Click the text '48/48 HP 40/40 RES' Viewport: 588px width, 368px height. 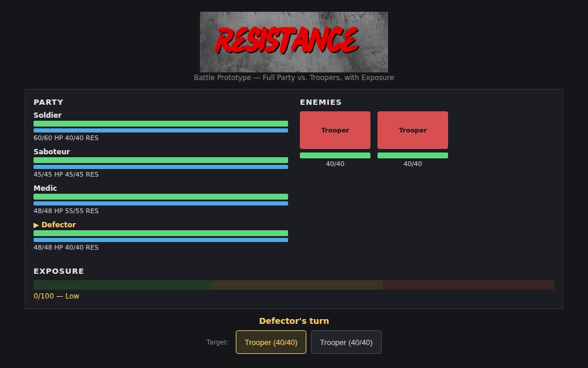[66, 247]
